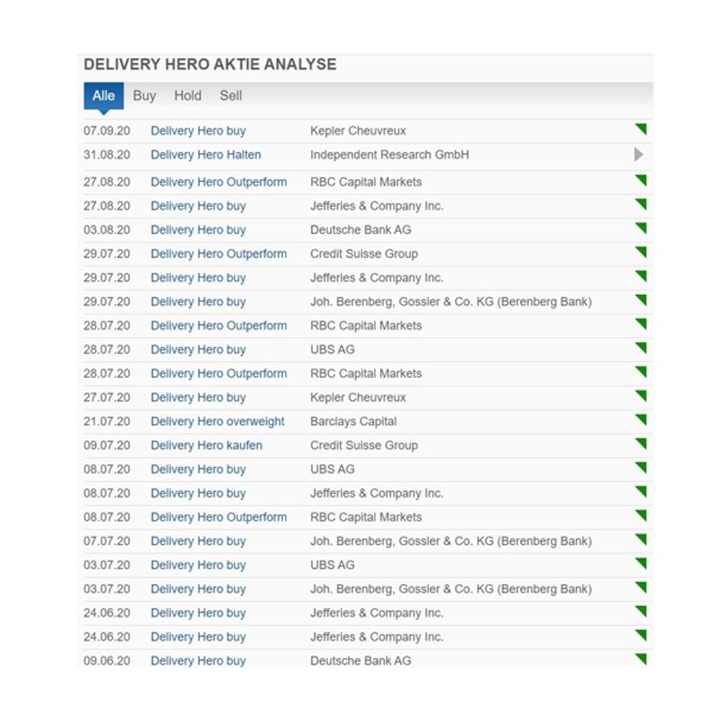The width and height of the screenshot is (728, 728).
Task: Click green arrow in Jefferies 08.07.20 row
Action: tap(641, 491)
